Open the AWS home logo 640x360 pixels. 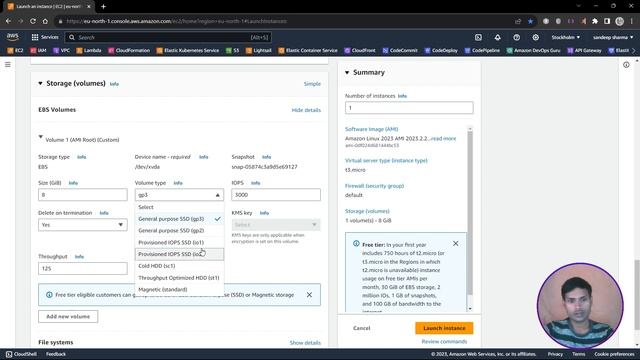click(x=13, y=37)
